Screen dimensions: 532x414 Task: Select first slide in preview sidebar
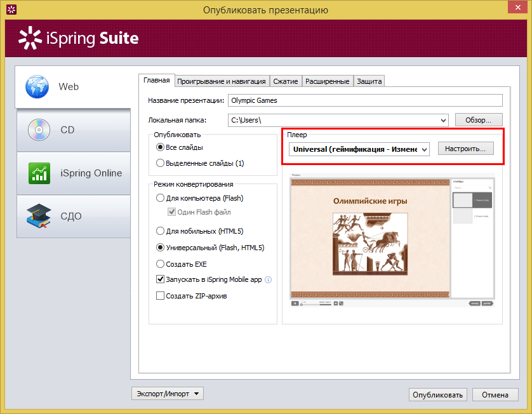pos(472,200)
